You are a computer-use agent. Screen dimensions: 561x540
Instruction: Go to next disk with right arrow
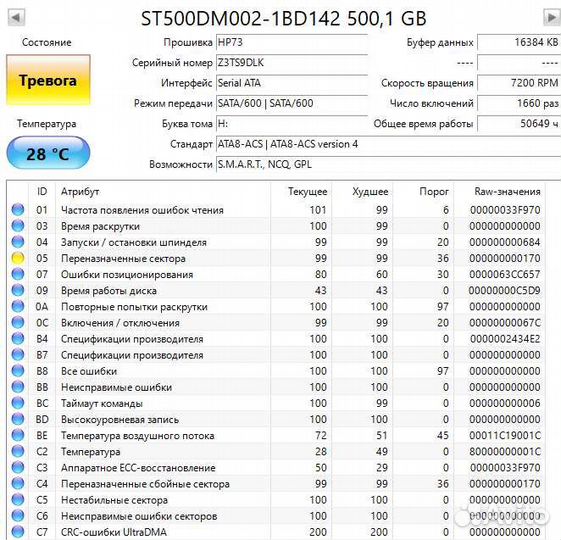pyautogui.click(x=552, y=18)
